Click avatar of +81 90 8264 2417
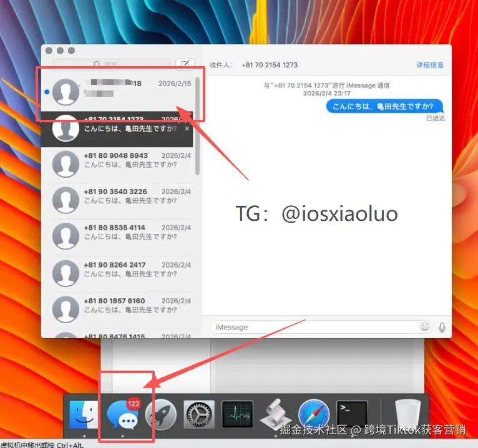Screen dimensions: 478x448 click(66, 273)
